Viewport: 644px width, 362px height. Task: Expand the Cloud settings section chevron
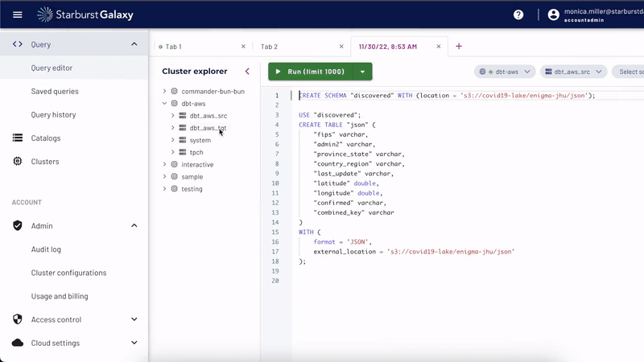coord(134,343)
